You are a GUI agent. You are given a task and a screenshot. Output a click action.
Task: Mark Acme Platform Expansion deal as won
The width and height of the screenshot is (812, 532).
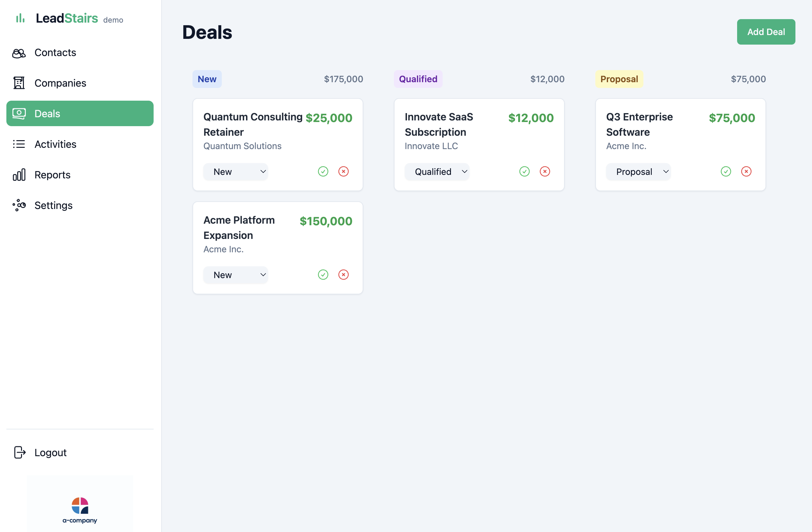(323, 275)
